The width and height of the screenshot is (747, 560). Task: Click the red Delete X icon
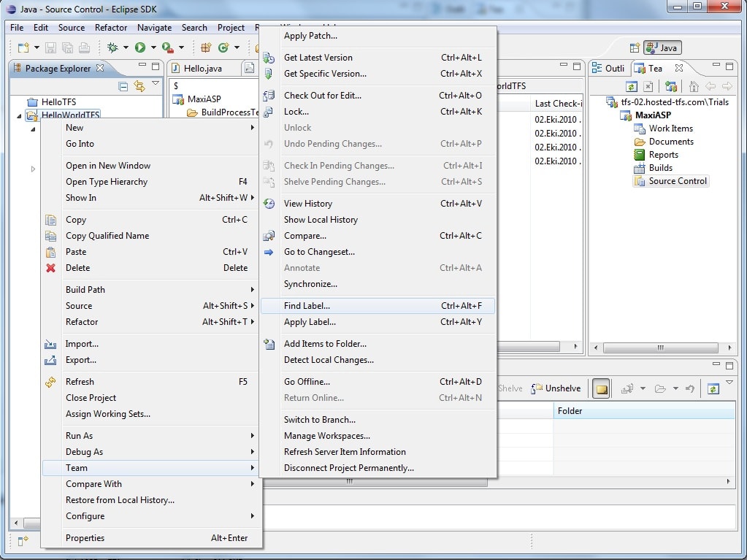[x=50, y=268]
